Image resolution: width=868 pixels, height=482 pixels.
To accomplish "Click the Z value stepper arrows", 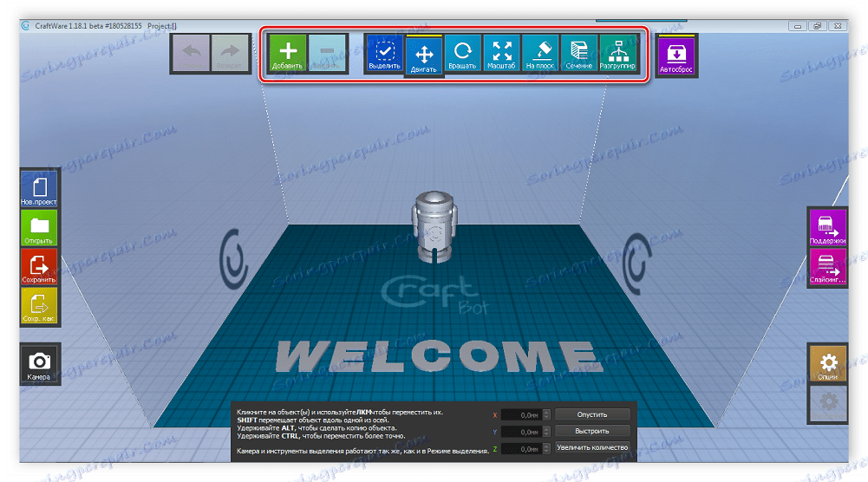I will (546, 449).
